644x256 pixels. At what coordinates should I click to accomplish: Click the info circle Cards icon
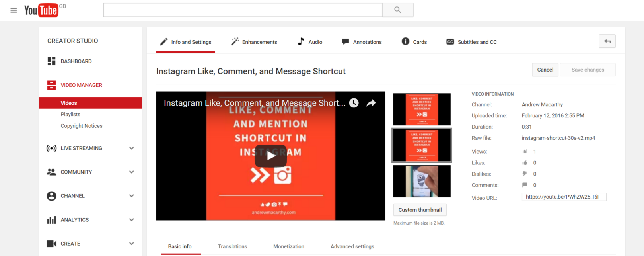coord(405,41)
